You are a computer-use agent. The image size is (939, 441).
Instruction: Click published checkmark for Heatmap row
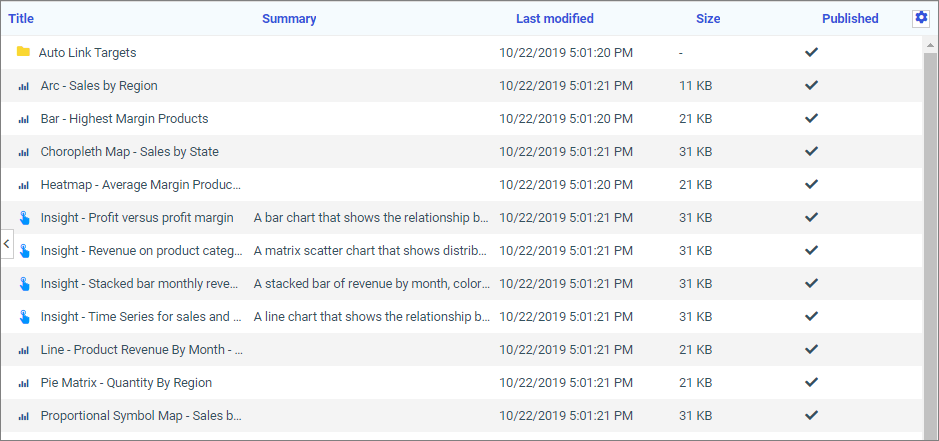[x=811, y=184]
